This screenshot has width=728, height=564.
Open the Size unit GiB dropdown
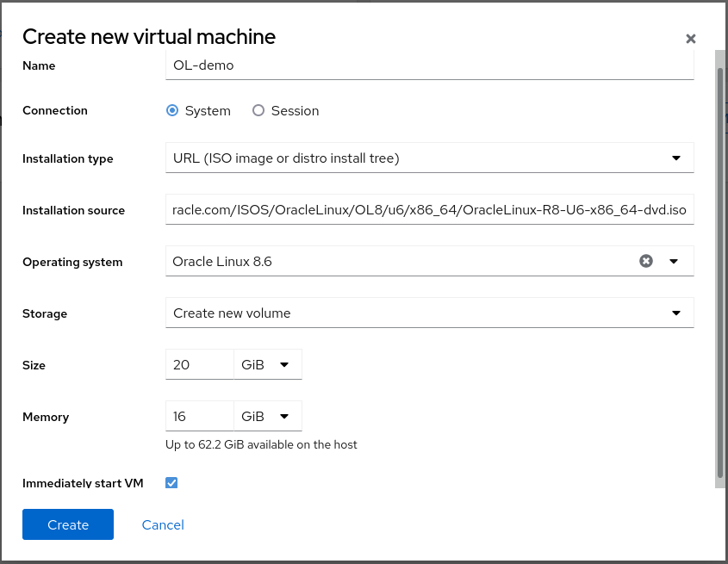(268, 364)
